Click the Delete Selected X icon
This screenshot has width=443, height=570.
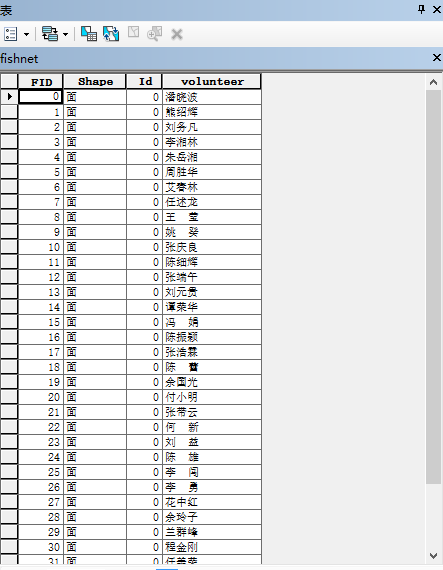click(177, 35)
